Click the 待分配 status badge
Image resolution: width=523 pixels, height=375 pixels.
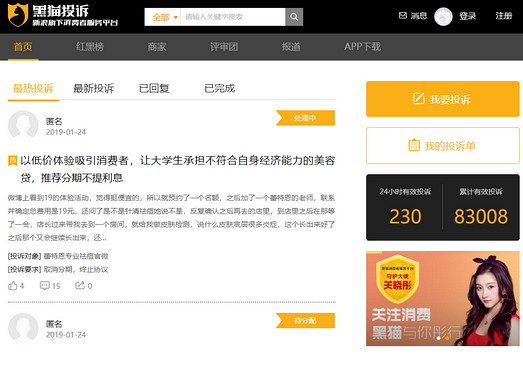[x=305, y=321]
